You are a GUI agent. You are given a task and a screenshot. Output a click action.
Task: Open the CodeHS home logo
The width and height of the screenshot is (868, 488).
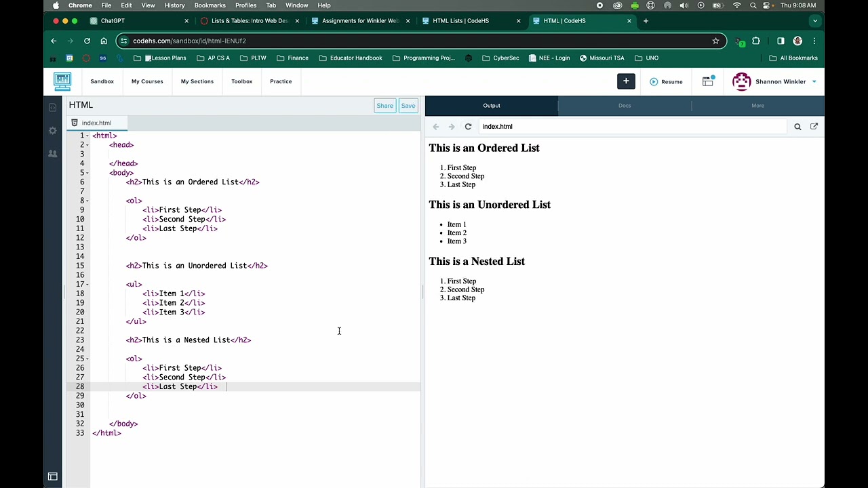pyautogui.click(x=62, y=81)
